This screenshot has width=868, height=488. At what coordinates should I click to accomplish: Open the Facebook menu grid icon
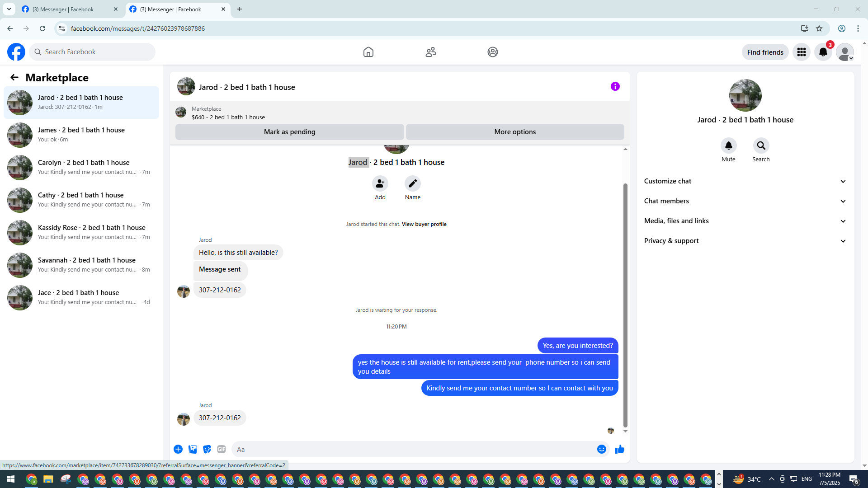[x=801, y=52]
